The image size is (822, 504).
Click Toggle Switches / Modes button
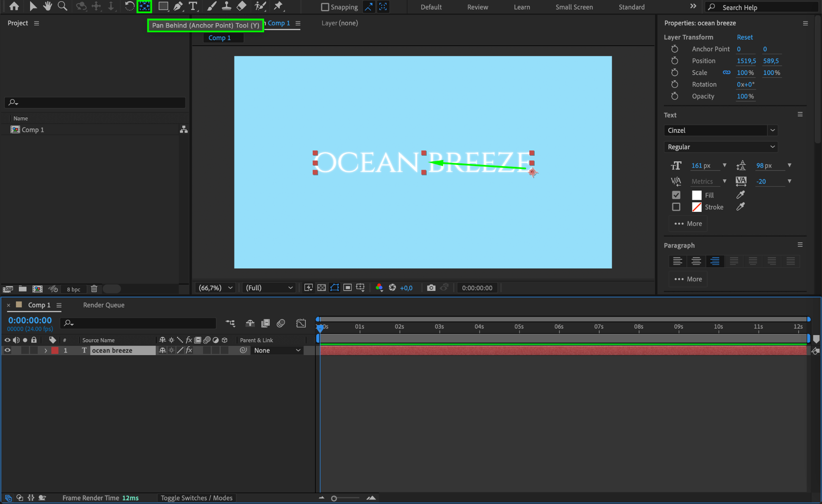(x=196, y=498)
